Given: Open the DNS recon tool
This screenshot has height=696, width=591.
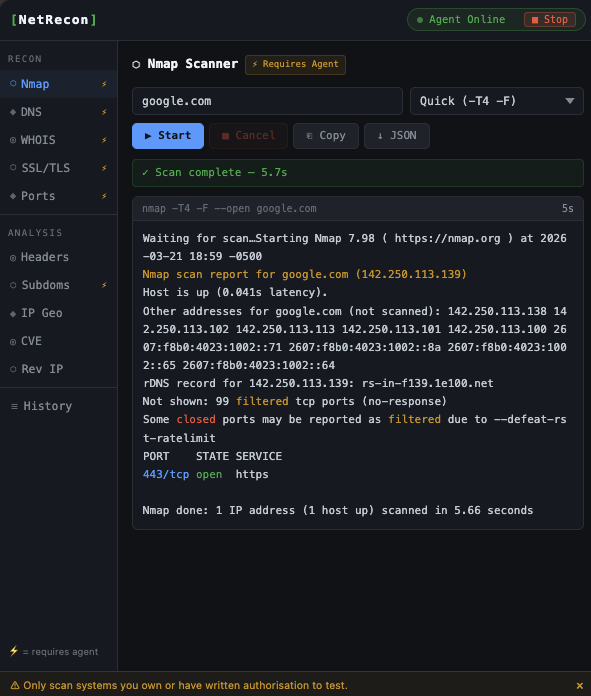Looking at the screenshot, I should coord(58,112).
